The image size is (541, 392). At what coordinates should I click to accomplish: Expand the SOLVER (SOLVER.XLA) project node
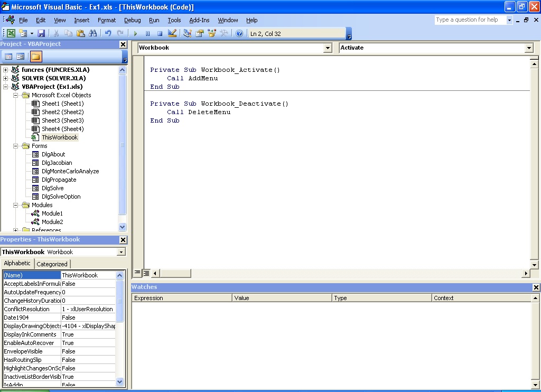pos(5,78)
